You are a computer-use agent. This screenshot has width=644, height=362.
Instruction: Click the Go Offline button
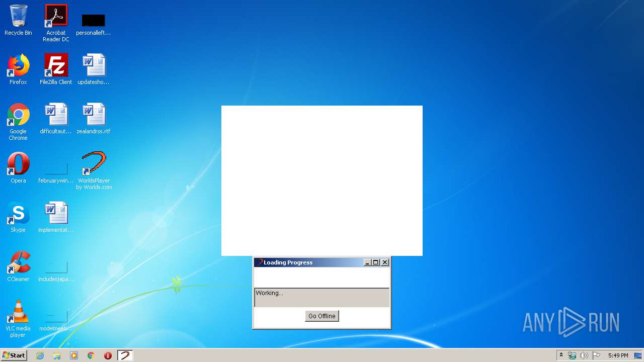click(x=322, y=316)
